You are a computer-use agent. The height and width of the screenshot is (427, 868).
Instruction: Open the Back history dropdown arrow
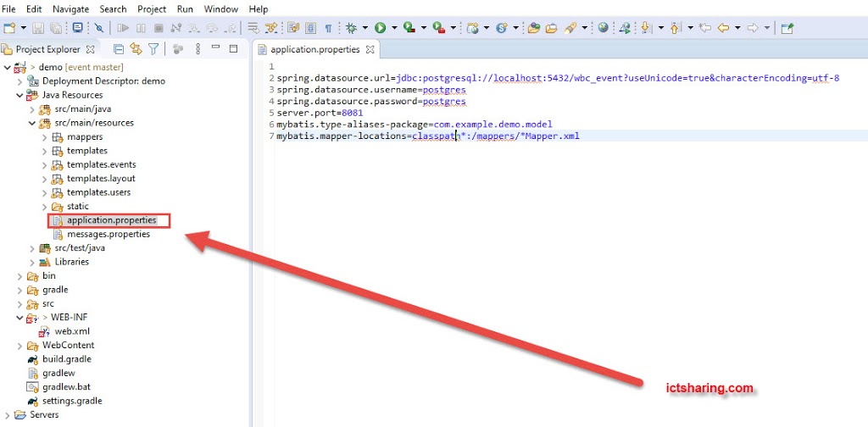tap(737, 28)
